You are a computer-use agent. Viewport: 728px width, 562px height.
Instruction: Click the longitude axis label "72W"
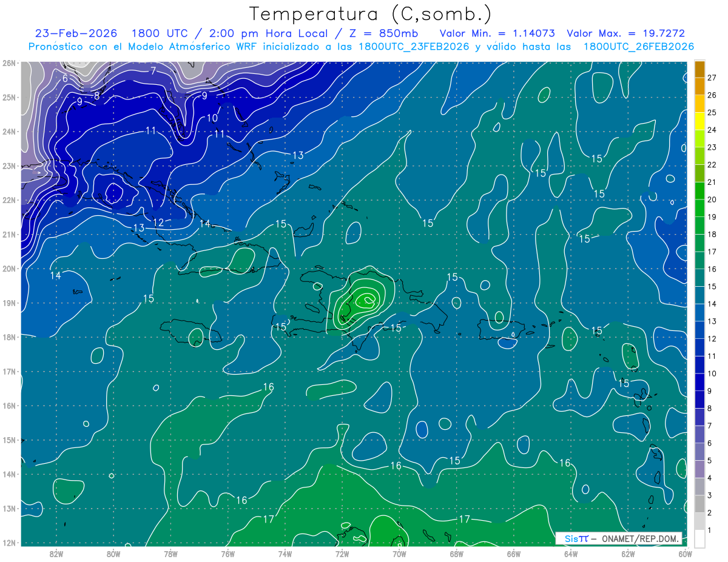coord(342,553)
